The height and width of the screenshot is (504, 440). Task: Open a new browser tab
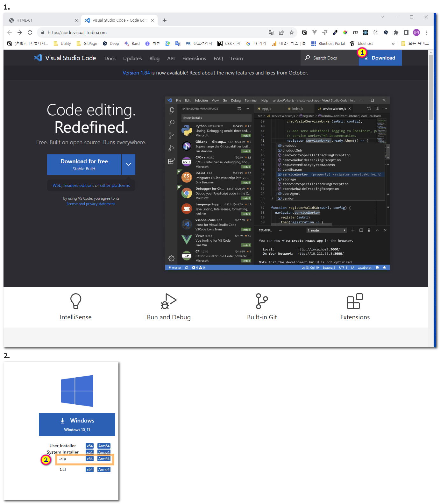click(x=165, y=20)
